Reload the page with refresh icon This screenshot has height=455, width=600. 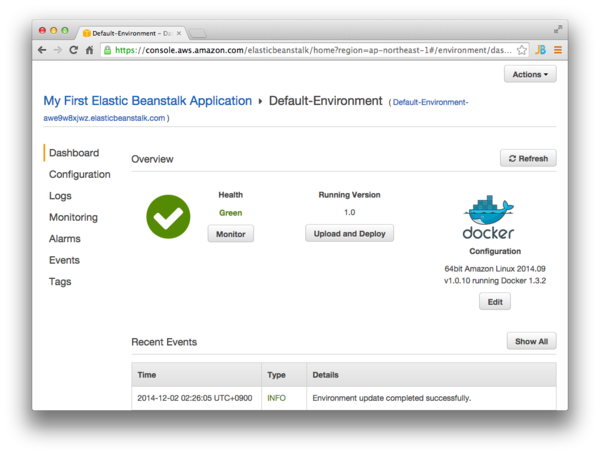73,50
